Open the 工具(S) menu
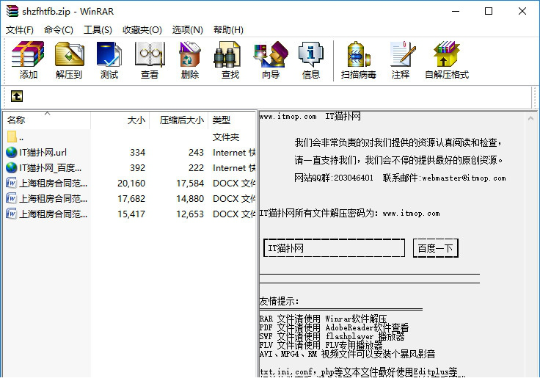Viewport: 540px width, 392px height. coord(98,30)
